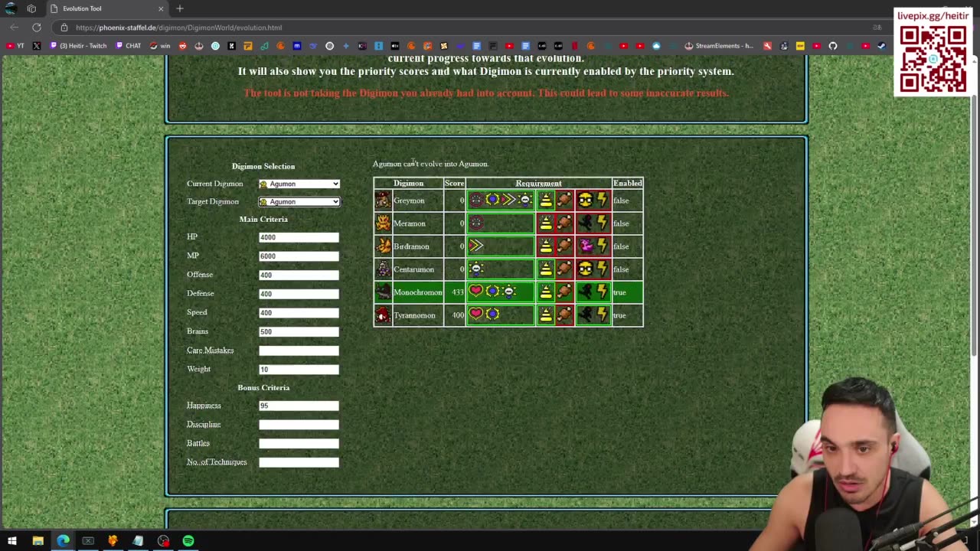
Task: Open the StreamElements bookmark
Action: click(x=719, y=46)
